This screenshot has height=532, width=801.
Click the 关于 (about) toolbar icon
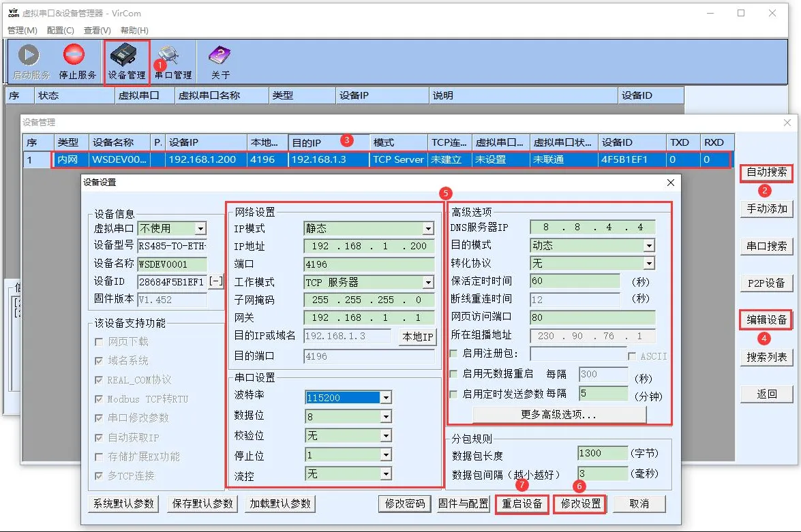pyautogui.click(x=220, y=61)
